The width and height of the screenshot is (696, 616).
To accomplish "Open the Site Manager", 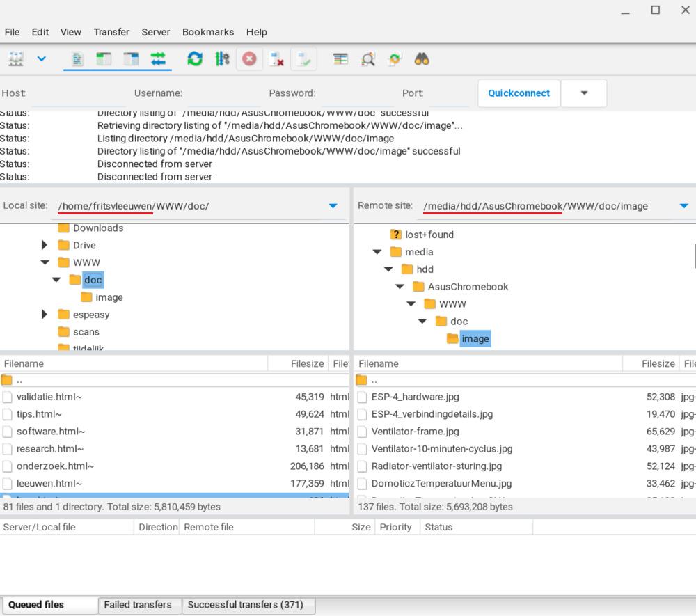I will click(x=16, y=59).
